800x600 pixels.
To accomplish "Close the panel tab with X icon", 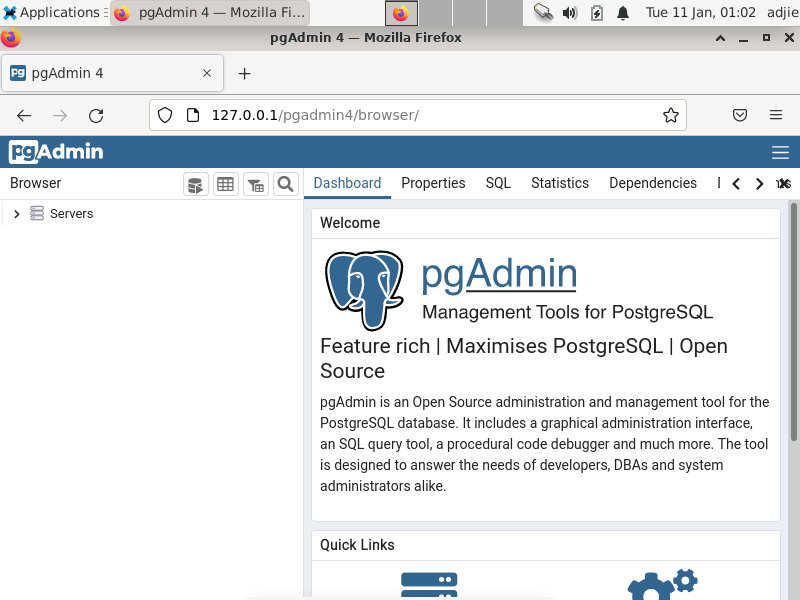I will coord(784,183).
